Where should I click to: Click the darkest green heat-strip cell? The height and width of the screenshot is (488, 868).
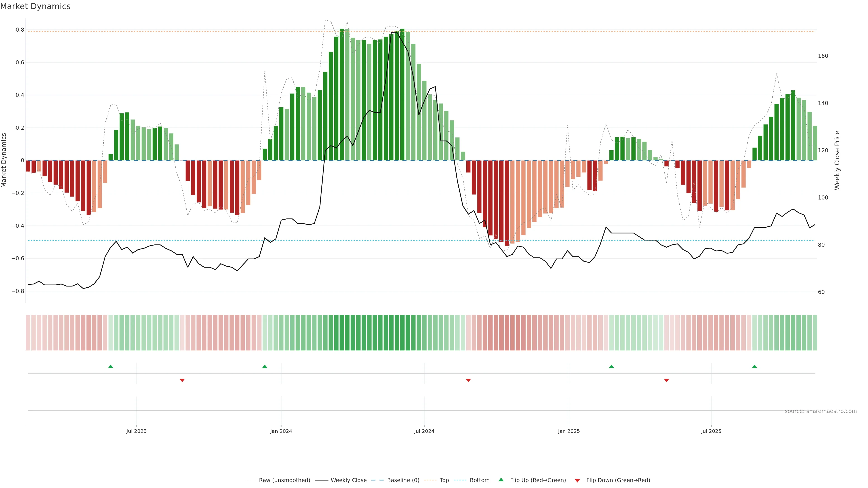tap(342, 333)
